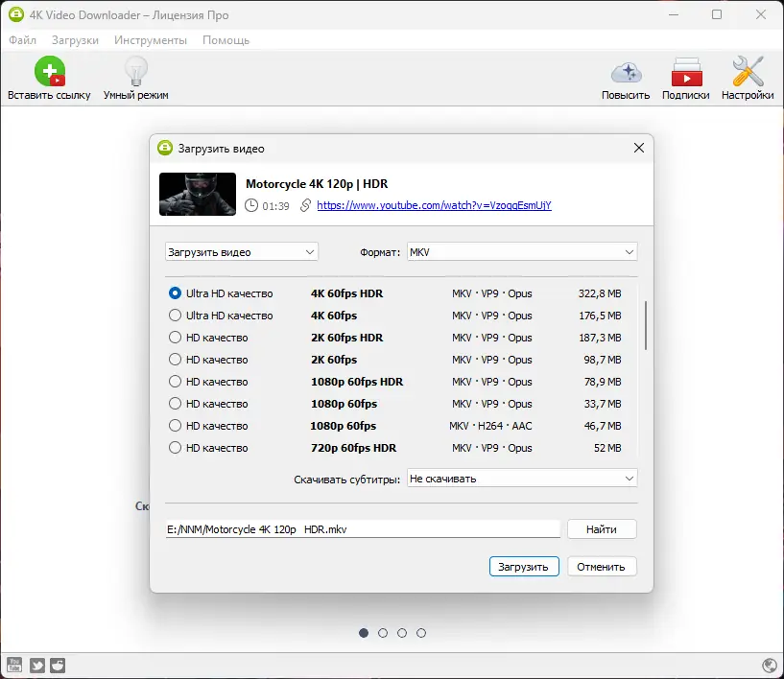Open the Файл menu

[22, 40]
